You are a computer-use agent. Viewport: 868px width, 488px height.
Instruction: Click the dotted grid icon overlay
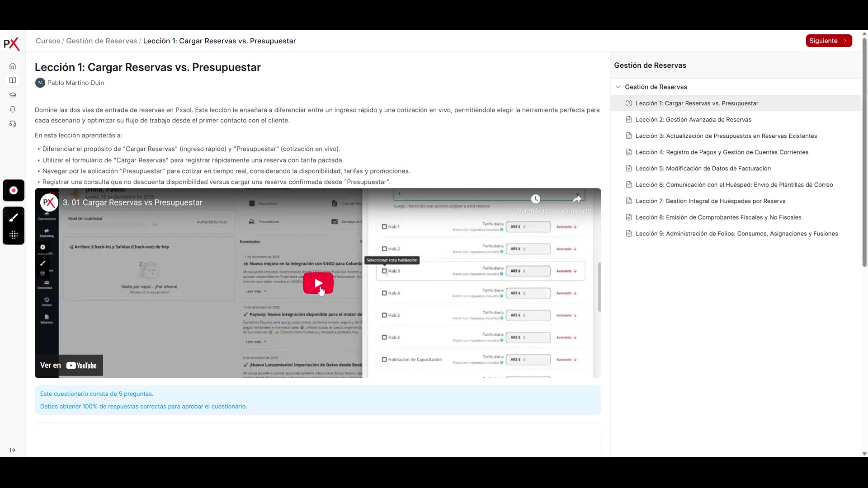point(14,235)
